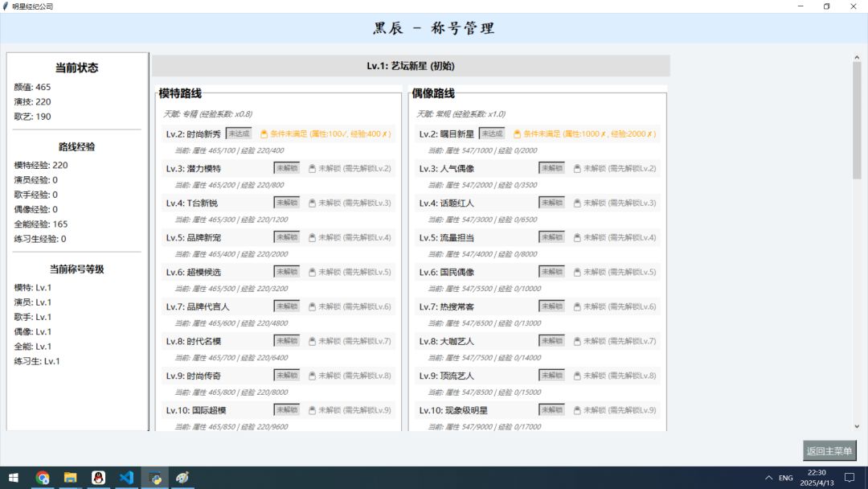Click 未达成 button for 瞩目新星
Image resolution: width=868 pixels, height=489 pixels.
492,134
